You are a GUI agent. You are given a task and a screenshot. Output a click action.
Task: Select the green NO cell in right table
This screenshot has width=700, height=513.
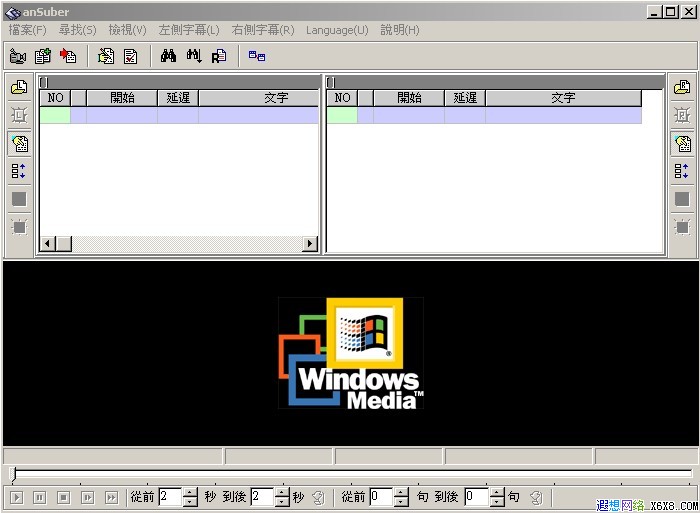(x=342, y=115)
